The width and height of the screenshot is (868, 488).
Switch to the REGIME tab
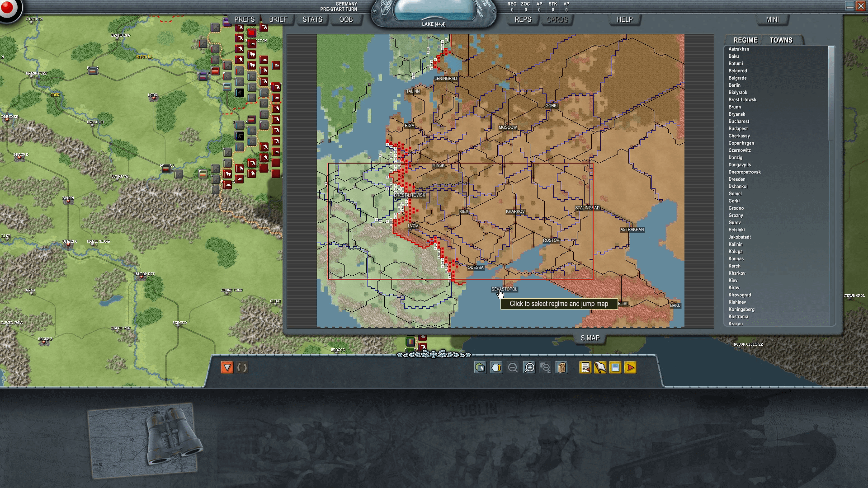[x=745, y=40]
